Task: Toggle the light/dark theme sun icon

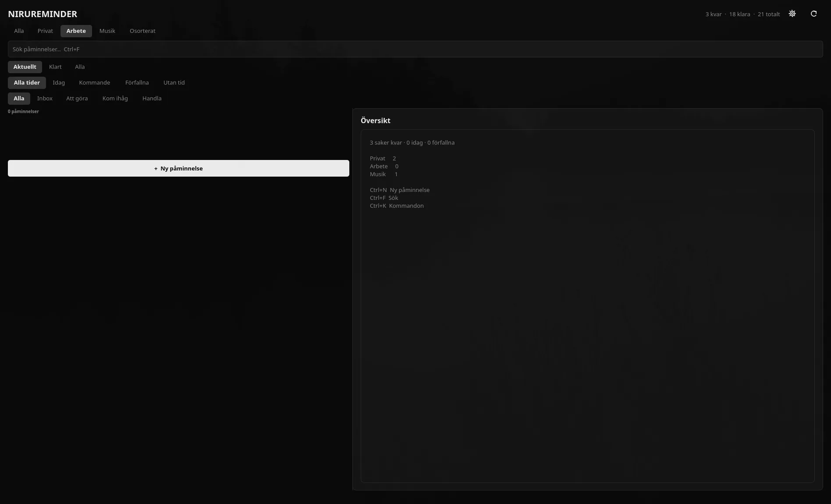Action: [x=792, y=14]
